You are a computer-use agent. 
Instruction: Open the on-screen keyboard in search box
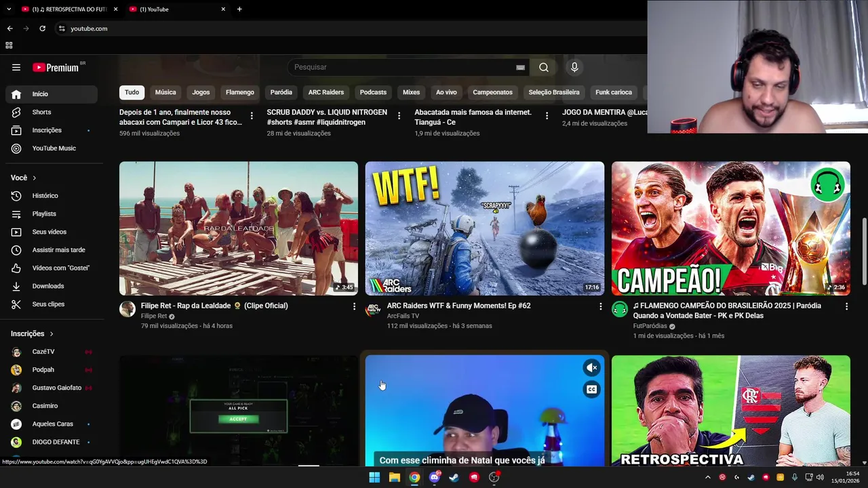(x=520, y=67)
